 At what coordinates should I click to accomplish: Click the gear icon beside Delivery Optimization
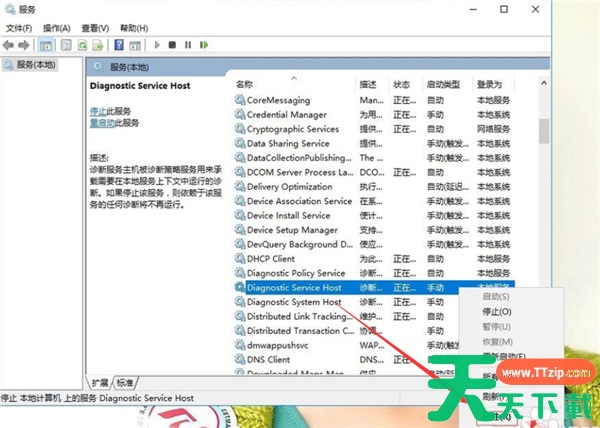pos(240,187)
